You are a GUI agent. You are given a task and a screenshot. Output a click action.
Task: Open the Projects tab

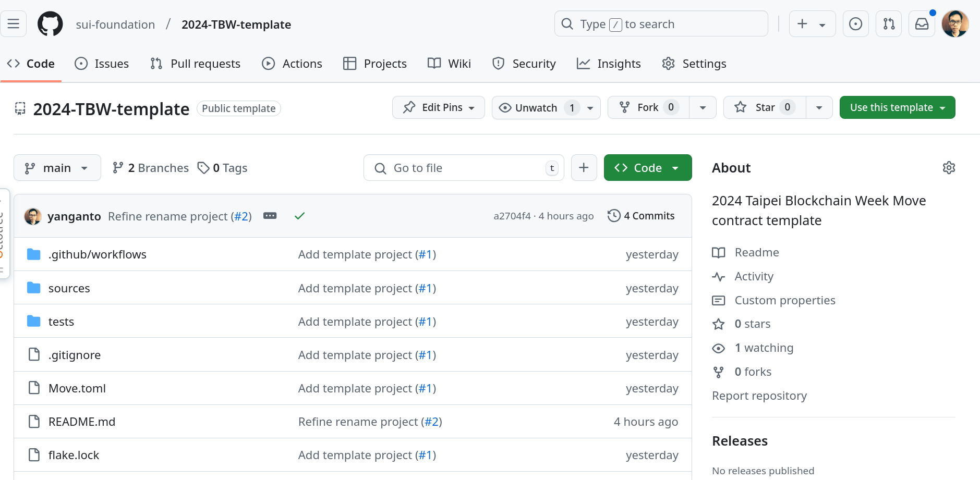(375, 64)
